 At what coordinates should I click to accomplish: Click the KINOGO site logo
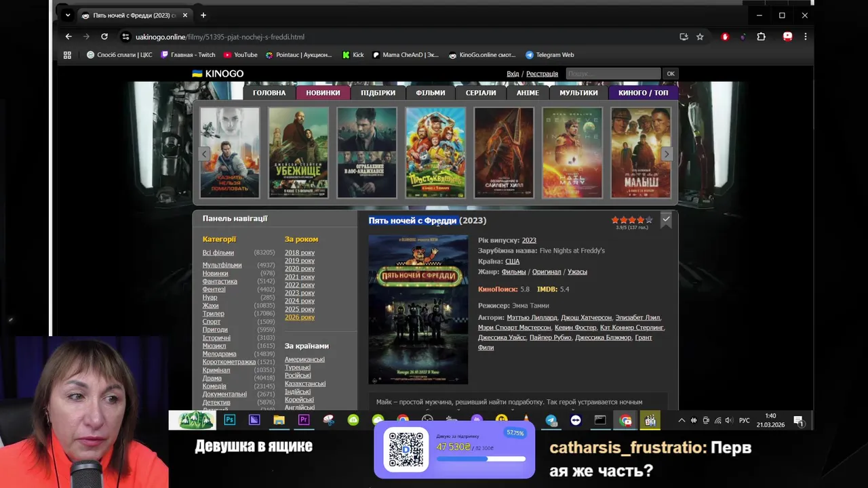pos(218,74)
